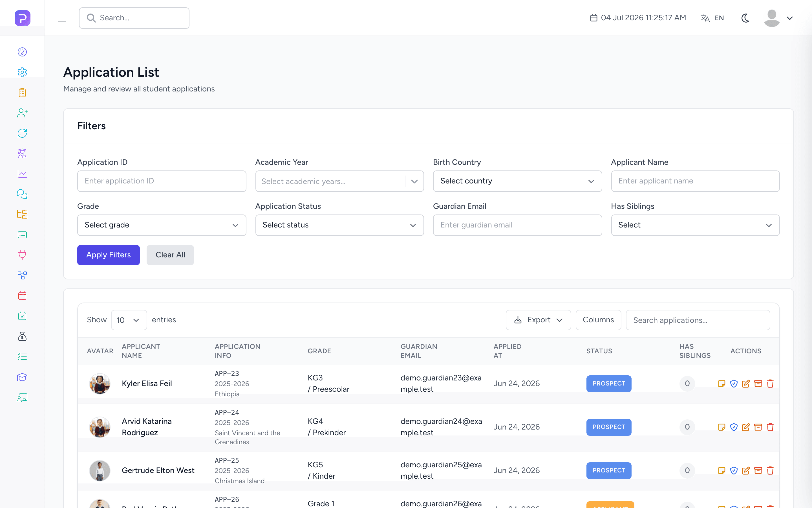The width and height of the screenshot is (812, 508).
Task: Edit Arvid Katarina Rodriguez's application
Action: click(x=746, y=427)
